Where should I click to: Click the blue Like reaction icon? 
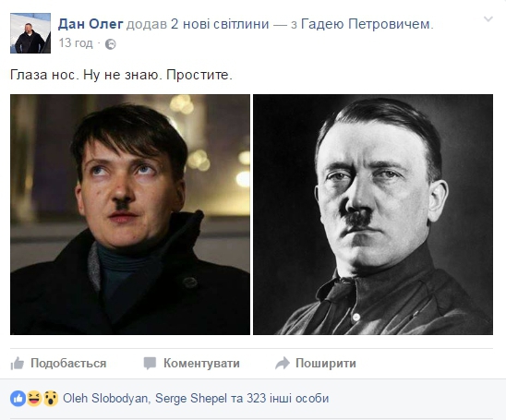(18, 399)
